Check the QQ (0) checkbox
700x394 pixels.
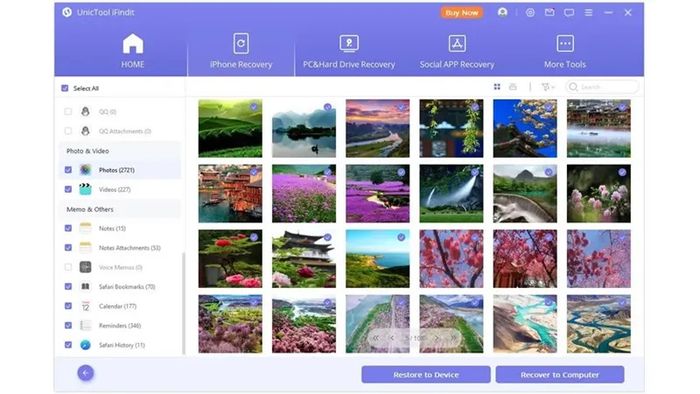pyautogui.click(x=68, y=112)
